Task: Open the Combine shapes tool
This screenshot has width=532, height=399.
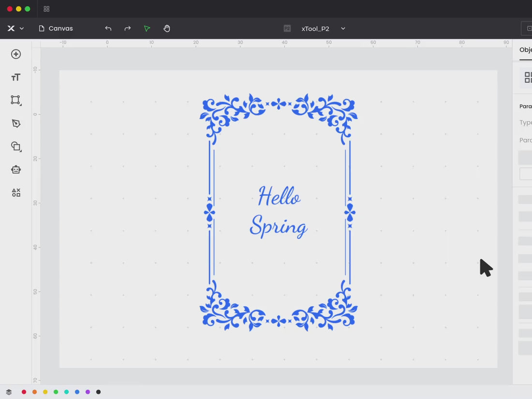Action: click(16, 147)
